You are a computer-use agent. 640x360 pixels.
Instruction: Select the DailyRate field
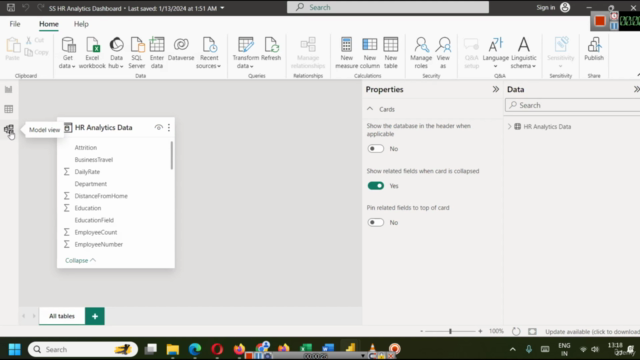87,172
